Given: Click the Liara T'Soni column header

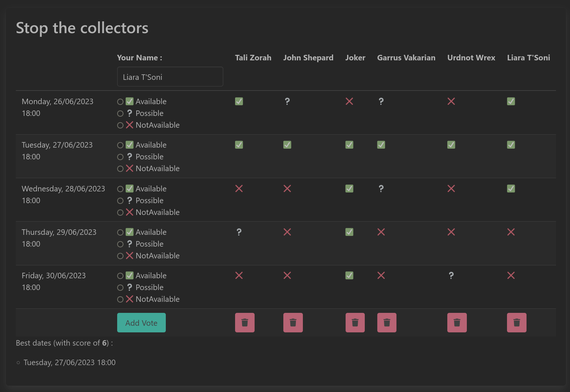Looking at the screenshot, I should tap(529, 58).
